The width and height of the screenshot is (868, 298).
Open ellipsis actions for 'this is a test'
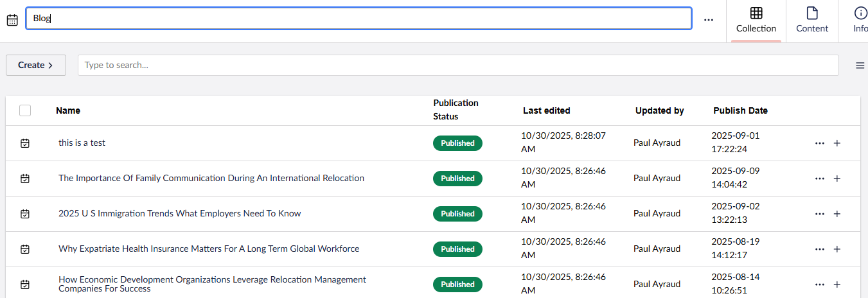point(819,143)
